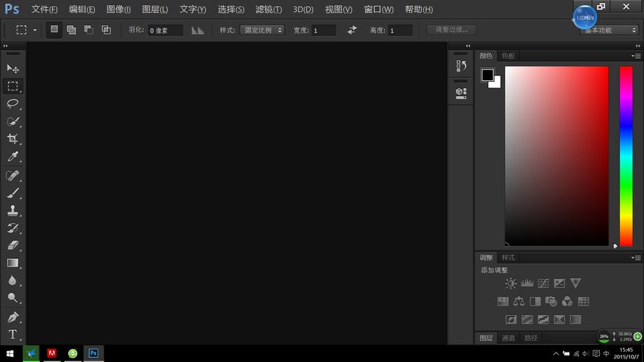Add a Color Lookup adjustment
Screen dimensions: 644x362
tap(584, 301)
